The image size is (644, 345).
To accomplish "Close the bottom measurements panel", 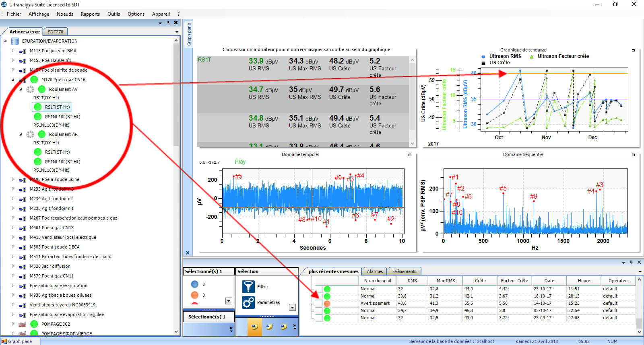I will (x=639, y=262).
